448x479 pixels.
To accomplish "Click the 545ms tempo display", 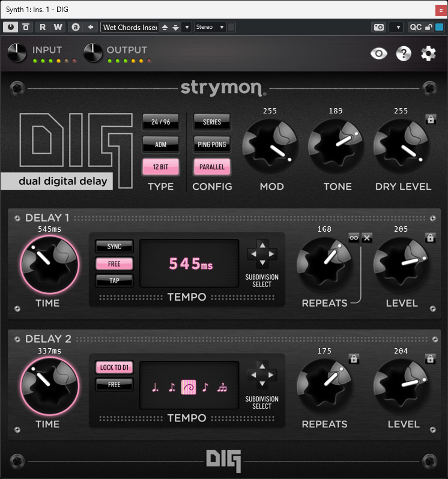I will (190, 264).
